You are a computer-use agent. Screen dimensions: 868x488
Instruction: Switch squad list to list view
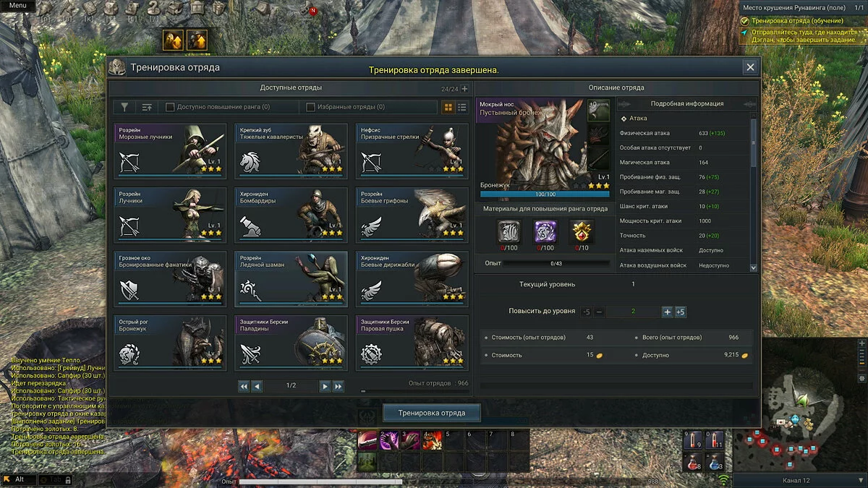(463, 107)
